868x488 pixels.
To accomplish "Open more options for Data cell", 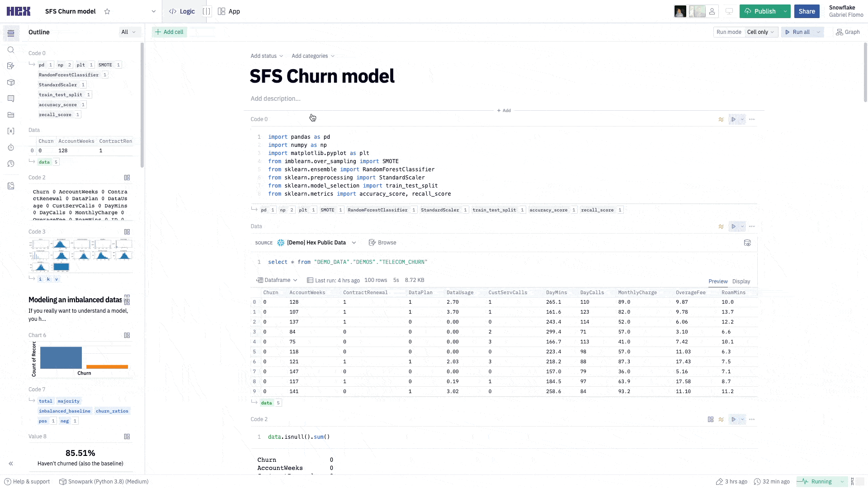I will (752, 226).
